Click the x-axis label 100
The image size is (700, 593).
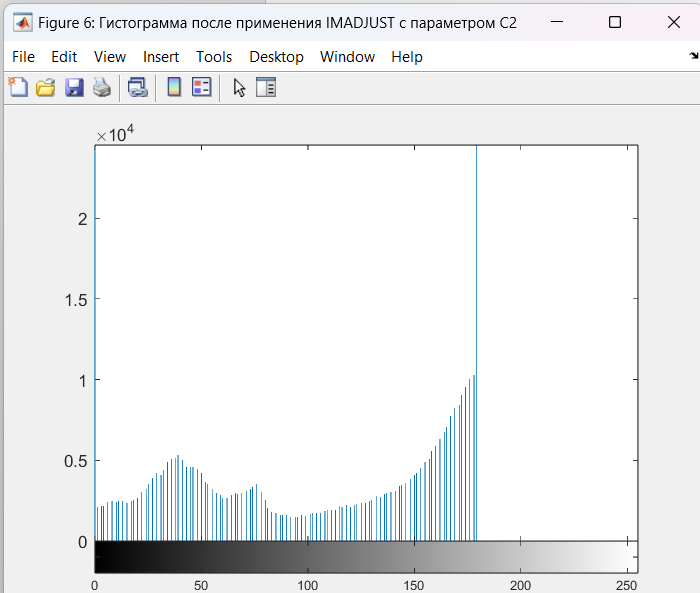(x=308, y=585)
